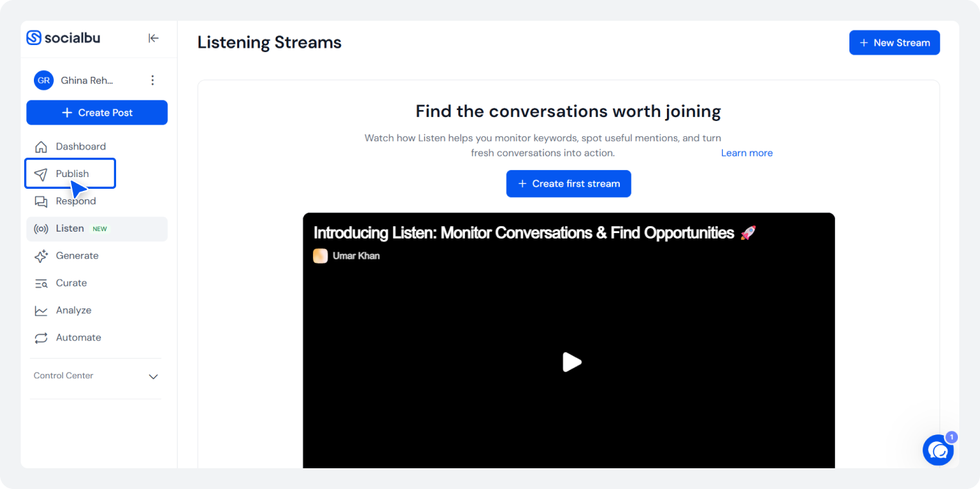Click the Dashboard home icon
This screenshot has height=489, width=980.
coord(41,147)
